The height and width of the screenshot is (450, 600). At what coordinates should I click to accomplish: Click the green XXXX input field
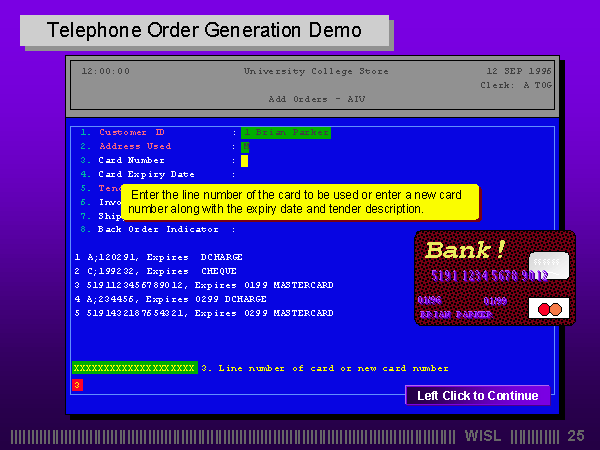click(134, 368)
